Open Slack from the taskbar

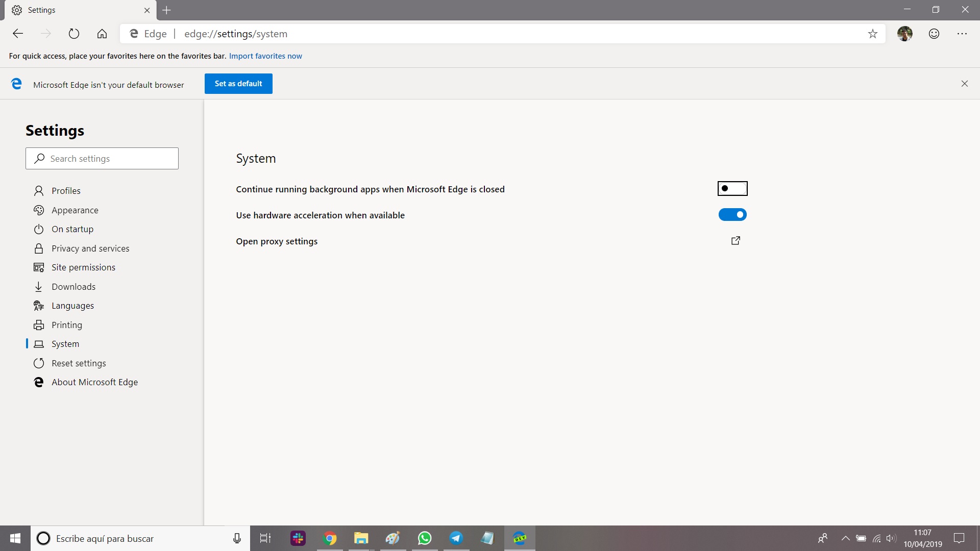point(298,538)
